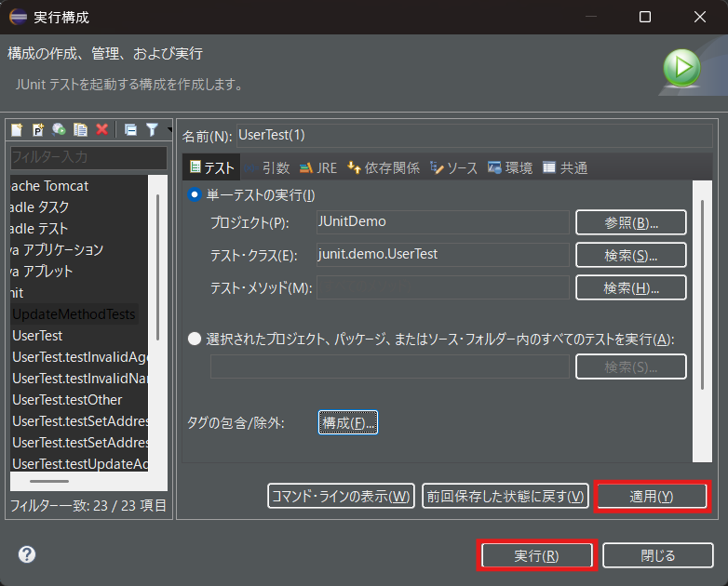Select the JUnit configuration type node
The image size is (728, 586).
[x=17, y=293]
